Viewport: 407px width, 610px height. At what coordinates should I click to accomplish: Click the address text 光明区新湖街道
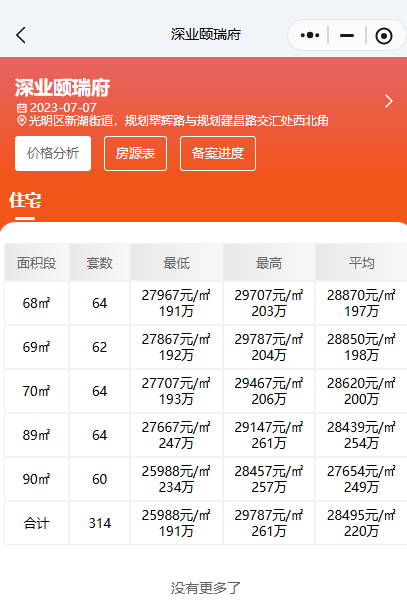[71, 121]
